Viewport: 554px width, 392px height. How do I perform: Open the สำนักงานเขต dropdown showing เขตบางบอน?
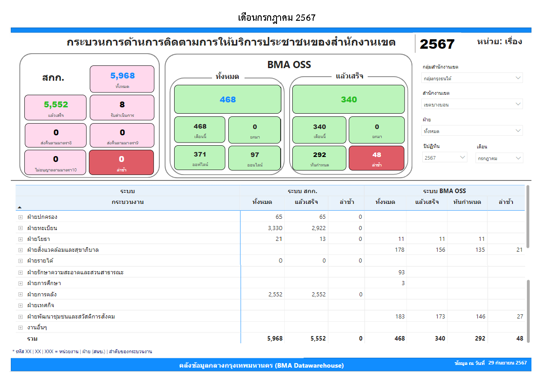pos(472,105)
